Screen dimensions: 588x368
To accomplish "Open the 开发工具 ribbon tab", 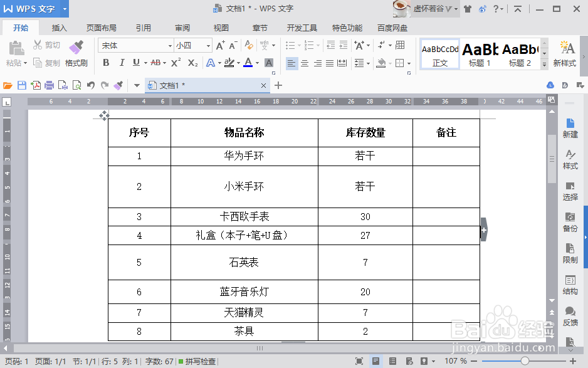I will pyautogui.click(x=302, y=28).
